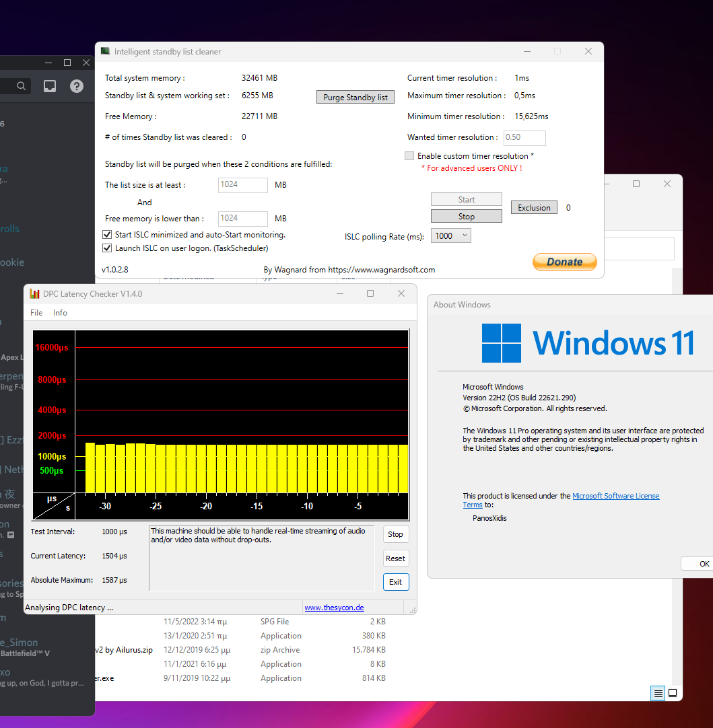Click the Absolute Maximum 1587 µs value
The height and width of the screenshot is (728, 713).
pos(114,580)
